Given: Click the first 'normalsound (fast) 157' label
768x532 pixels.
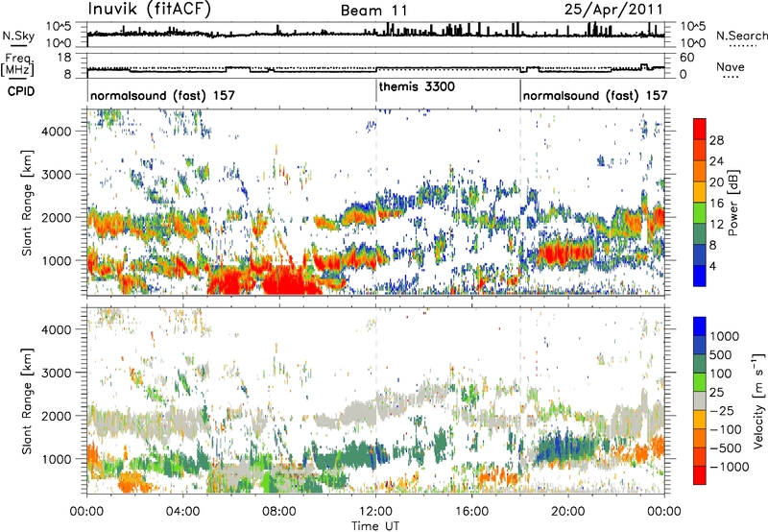Looking at the screenshot, I should (162, 95).
